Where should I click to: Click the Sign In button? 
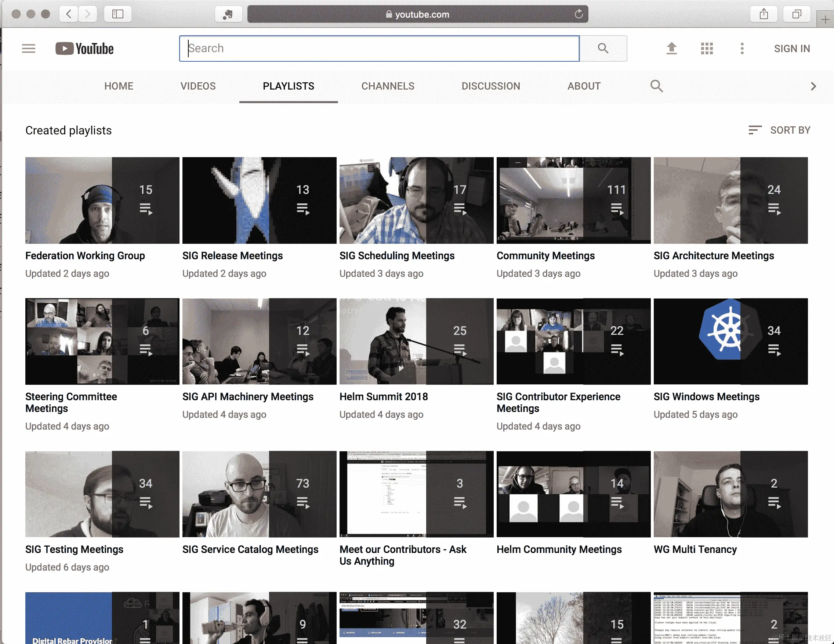[x=792, y=48]
